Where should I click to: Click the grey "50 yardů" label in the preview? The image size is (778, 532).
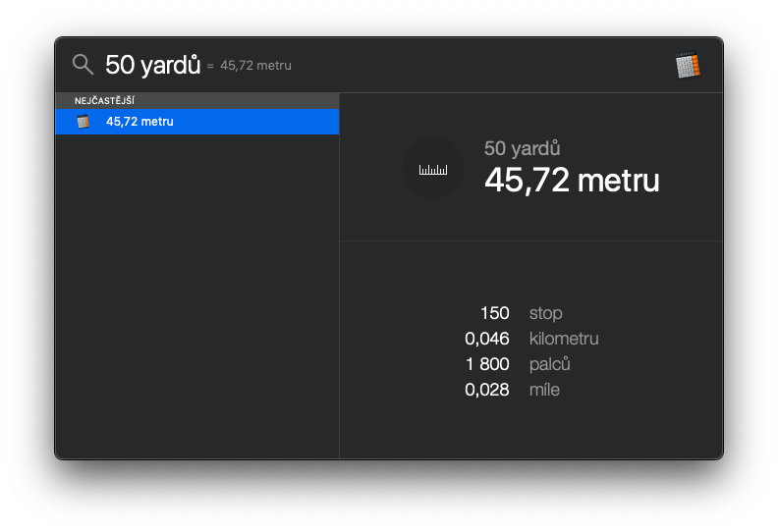(522, 148)
